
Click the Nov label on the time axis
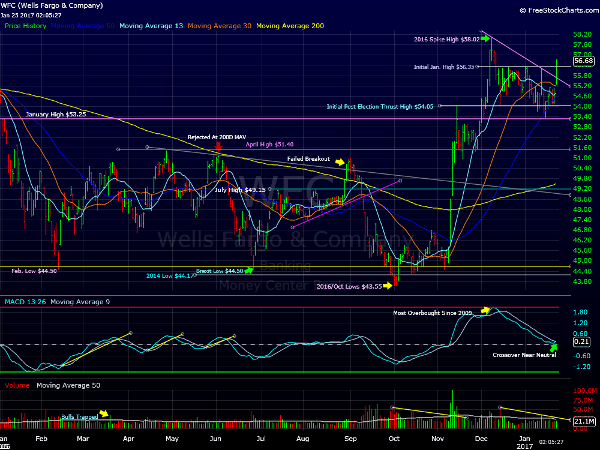[x=438, y=439]
